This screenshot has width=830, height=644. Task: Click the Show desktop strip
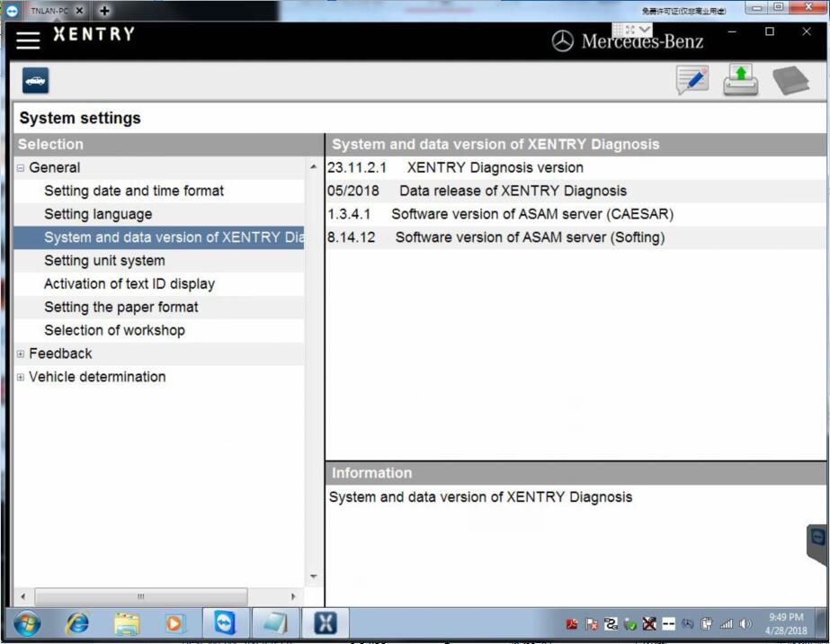click(822, 623)
